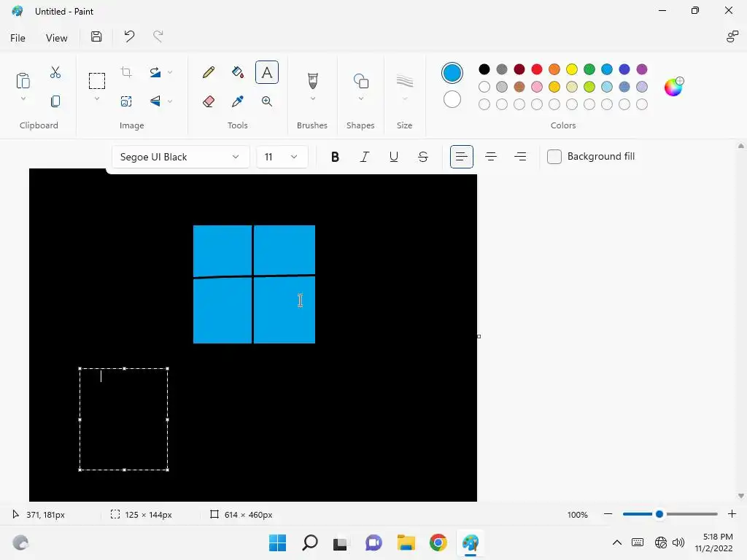This screenshot has width=747, height=560.
Task: Toggle Italic text formatting
Action: click(365, 157)
